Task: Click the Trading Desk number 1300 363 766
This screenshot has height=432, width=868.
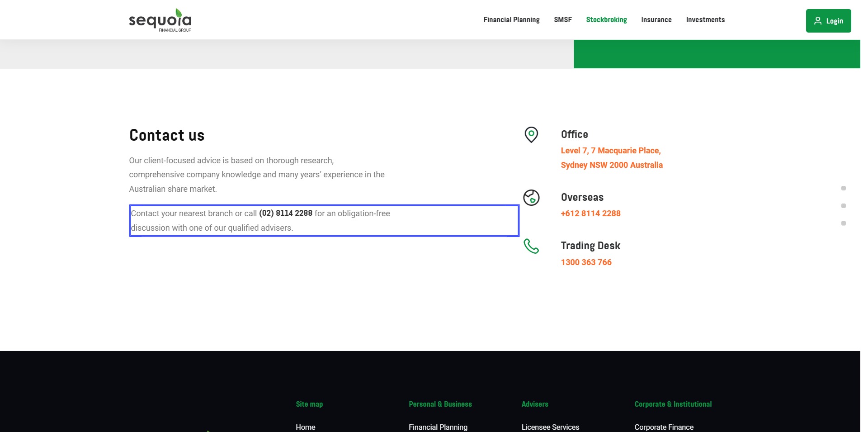Action: click(586, 262)
